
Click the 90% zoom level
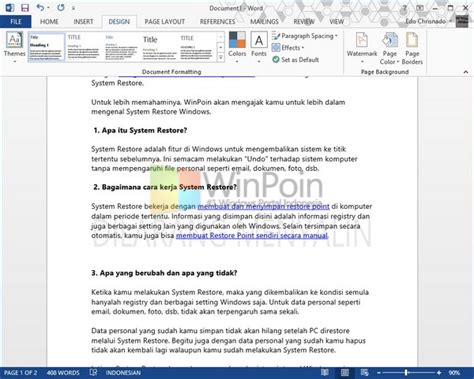(455, 373)
